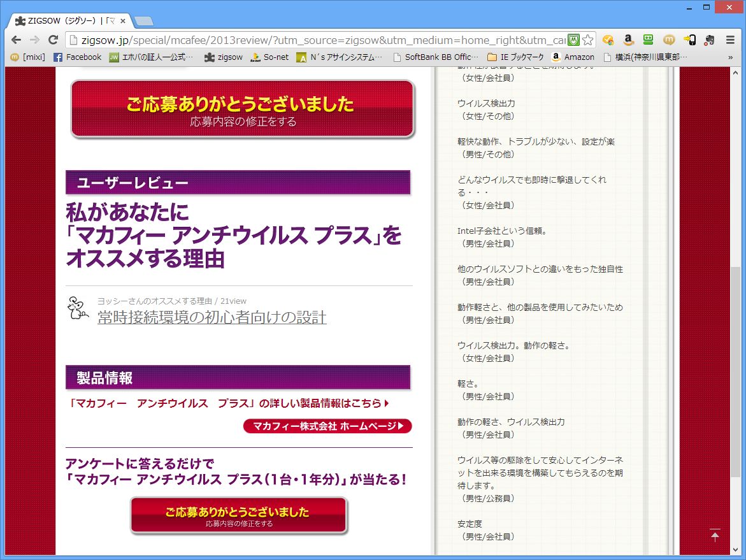The height and width of the screenshot is (560, 746).
Task: Click the green shield extension icon in address bar
Action: pos(574,40)
